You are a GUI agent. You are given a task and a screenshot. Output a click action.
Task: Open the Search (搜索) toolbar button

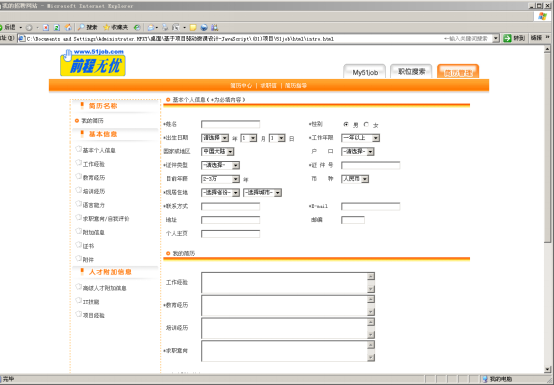[x=88, y=28]
